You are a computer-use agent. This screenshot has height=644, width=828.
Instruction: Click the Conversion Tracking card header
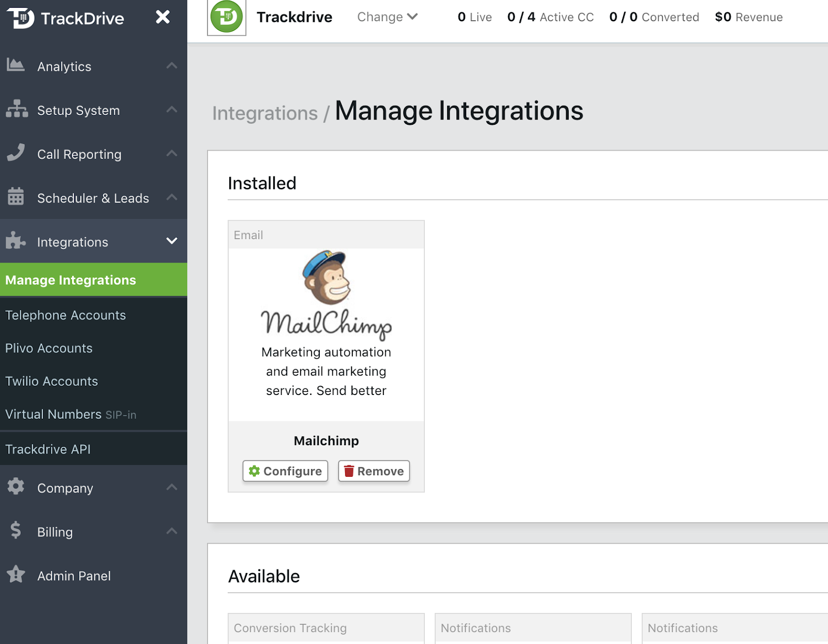pos(326,628)
